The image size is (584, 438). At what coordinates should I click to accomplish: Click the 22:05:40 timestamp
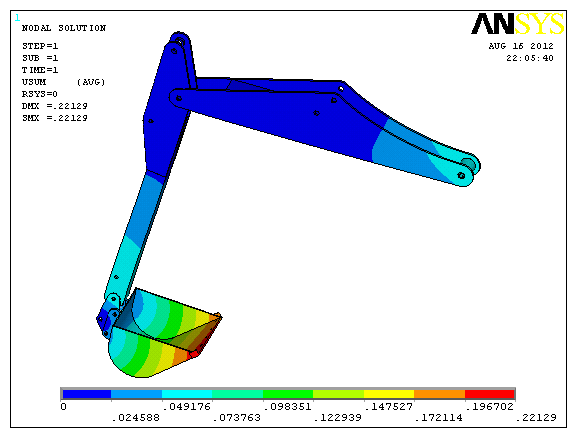click(x=530, y=58)
